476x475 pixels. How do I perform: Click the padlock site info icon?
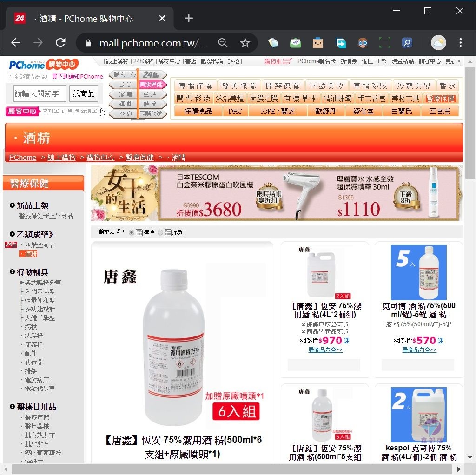[88, 43]
